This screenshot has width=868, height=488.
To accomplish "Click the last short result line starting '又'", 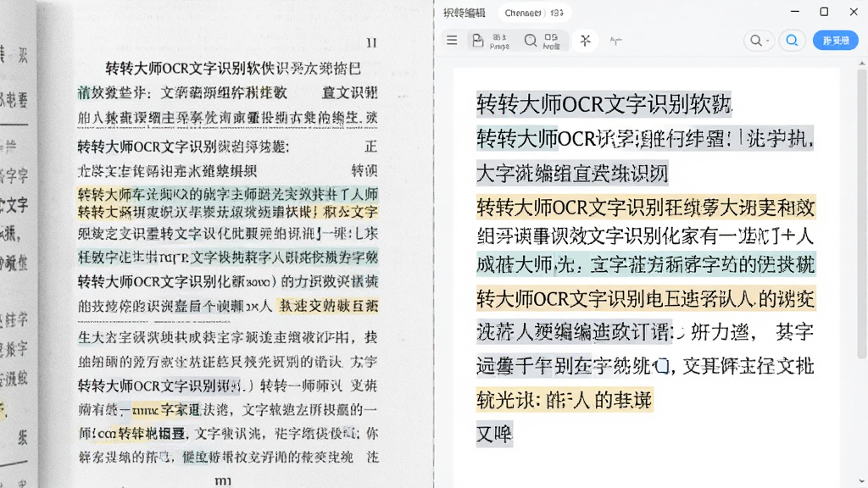I will (494, 434).
